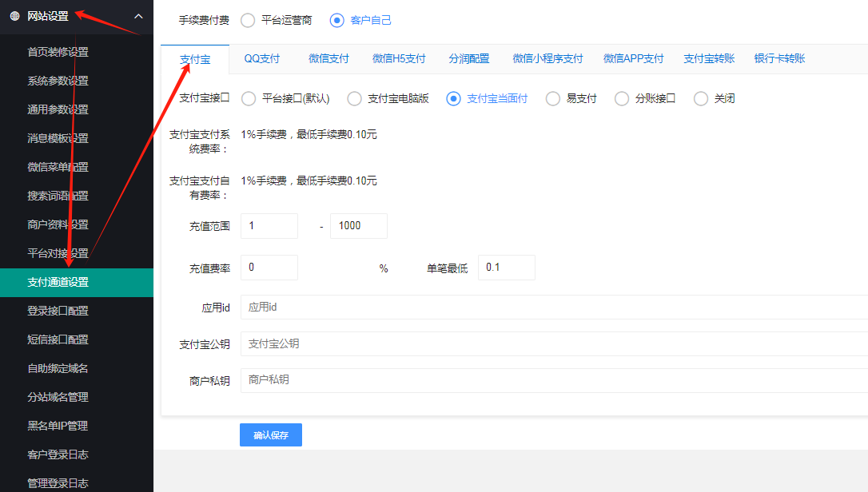Open 管理登录日志 menu item

click(x=58, y=483)
